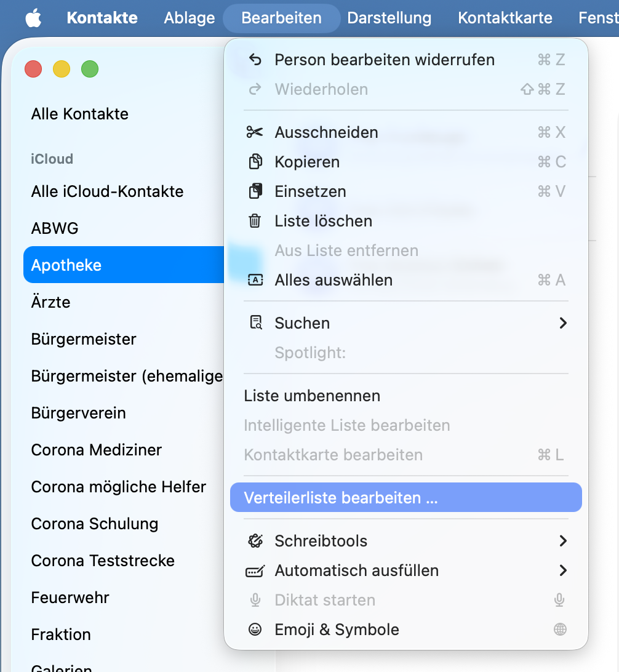The width and height of the screenshot is (619, 672).
Task: Open the Kontaktkarte menu in menu bar
Action: (505, 18)
